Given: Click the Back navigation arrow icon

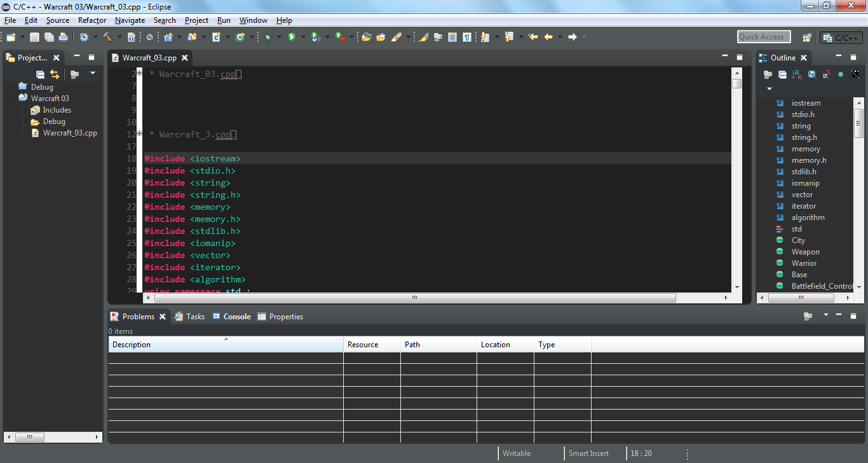Looking at the screenshot, I should [548, 37].
